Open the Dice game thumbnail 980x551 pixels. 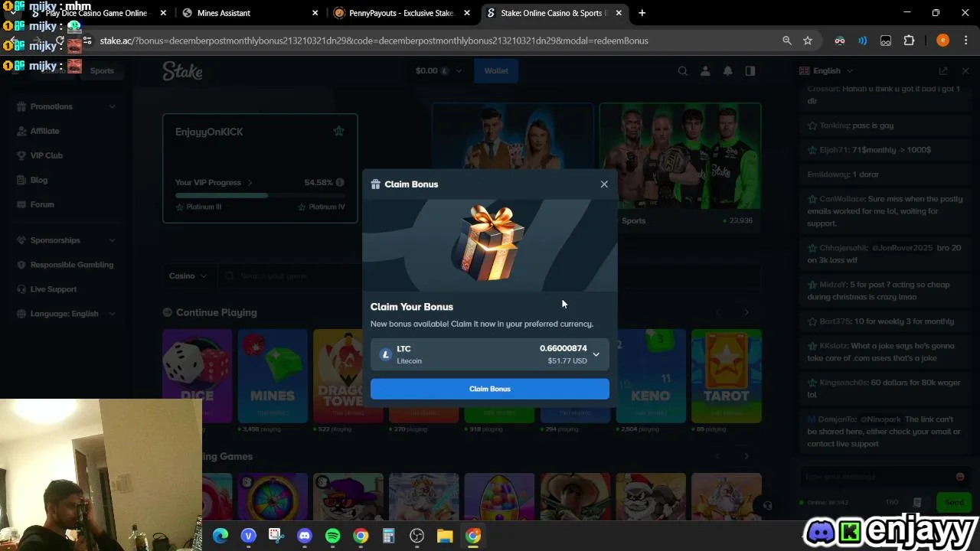pos(197,376)
